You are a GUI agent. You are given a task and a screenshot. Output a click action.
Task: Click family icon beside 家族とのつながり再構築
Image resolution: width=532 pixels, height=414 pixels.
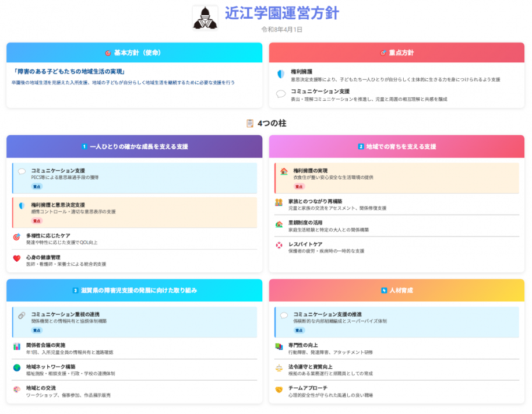point(279,202)
